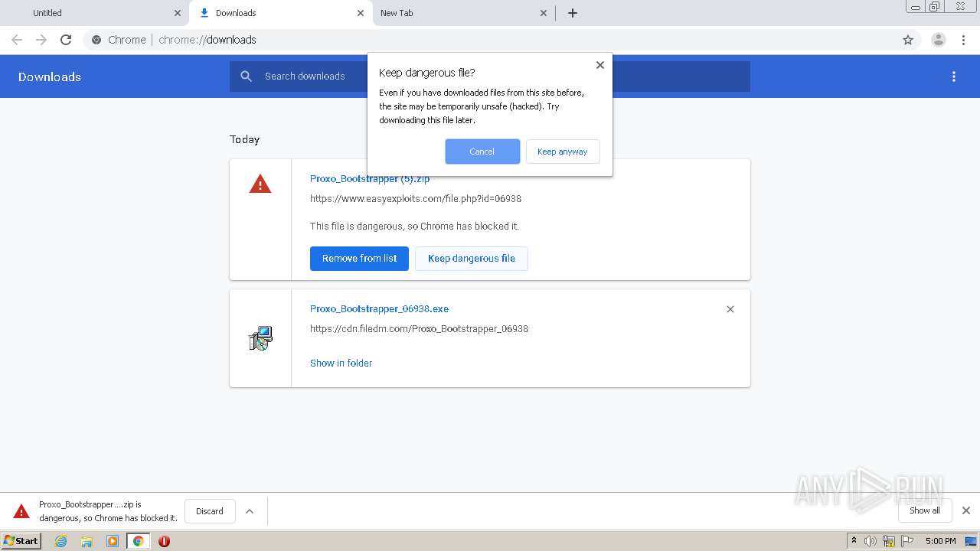Close the download shelf bar
The height and width of the screenshot is (551, 980).
pos(966,510)
